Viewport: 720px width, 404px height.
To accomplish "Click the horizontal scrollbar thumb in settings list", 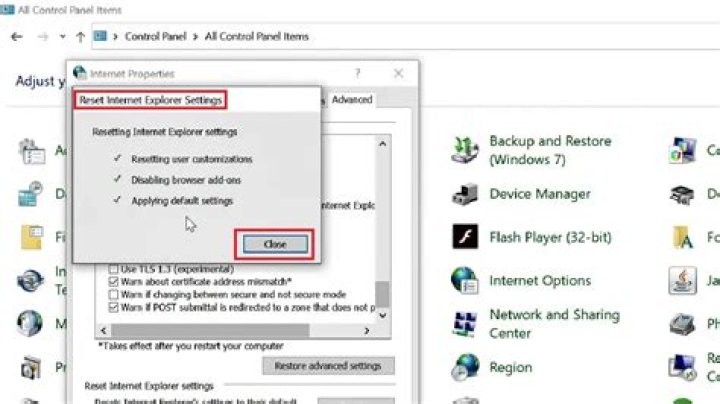I will [x=210, y=331].
